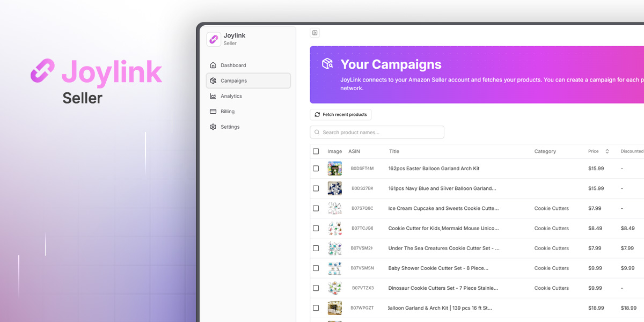644x322 pixels.
Task: Collapse the sidebar with the panel toggle icon
Action: pos(314,32)
